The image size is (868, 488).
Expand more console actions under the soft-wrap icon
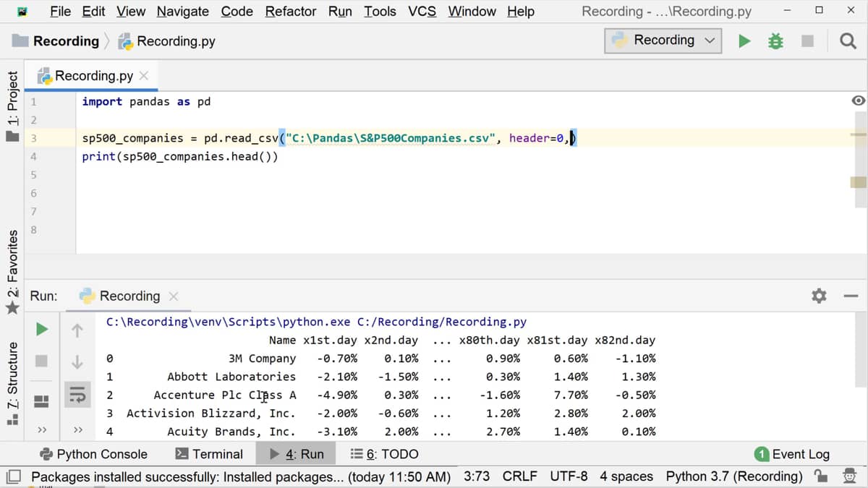point(77,430)
